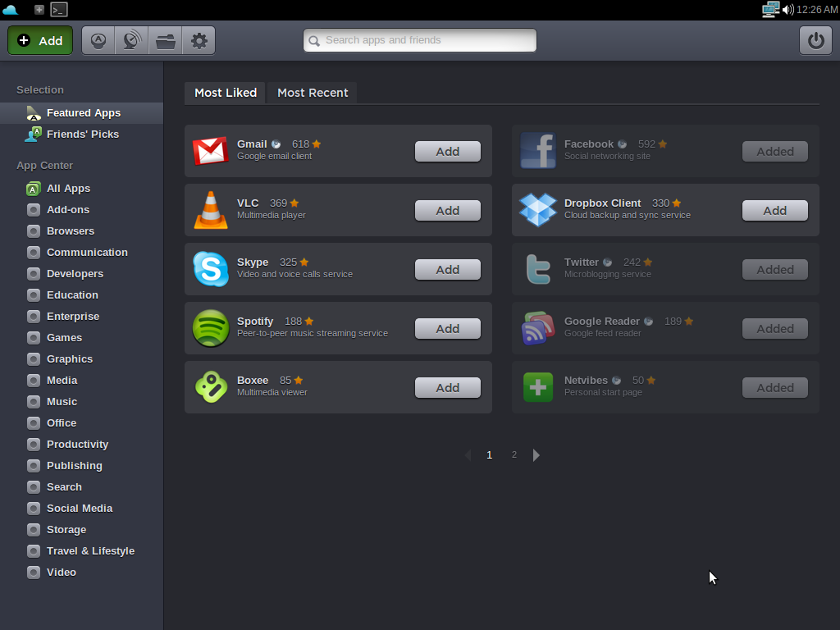Open the Communication category
The height and width of the screenshot is (630, 840).
click(81, 253)
